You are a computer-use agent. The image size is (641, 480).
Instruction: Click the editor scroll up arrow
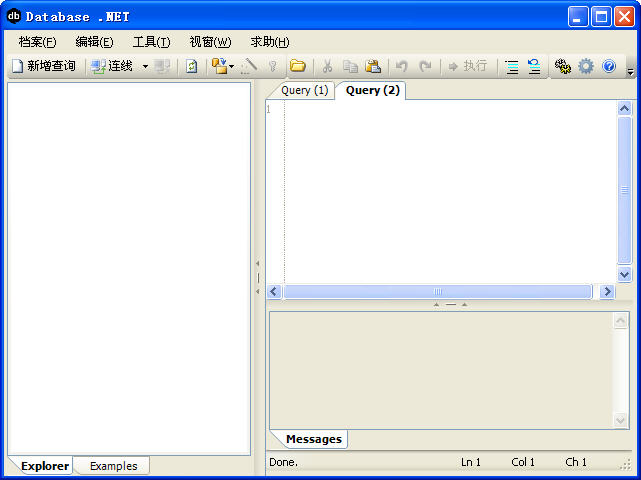click(624, 109)
